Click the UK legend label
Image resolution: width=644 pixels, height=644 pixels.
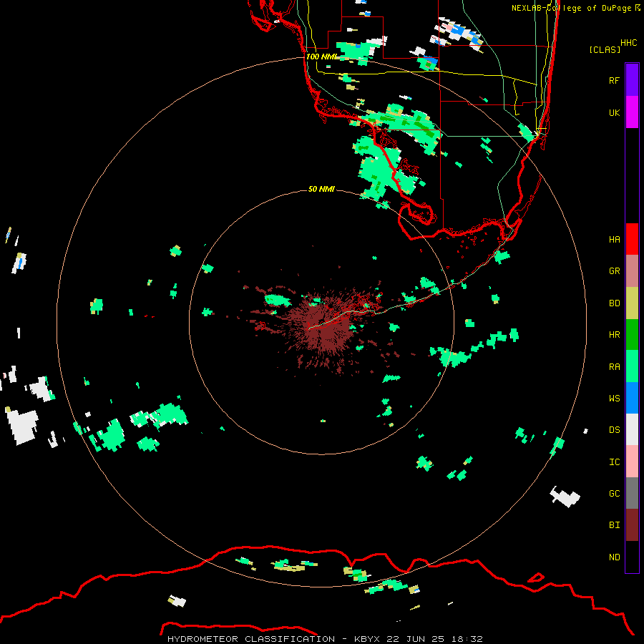click(x=614, y=112)
